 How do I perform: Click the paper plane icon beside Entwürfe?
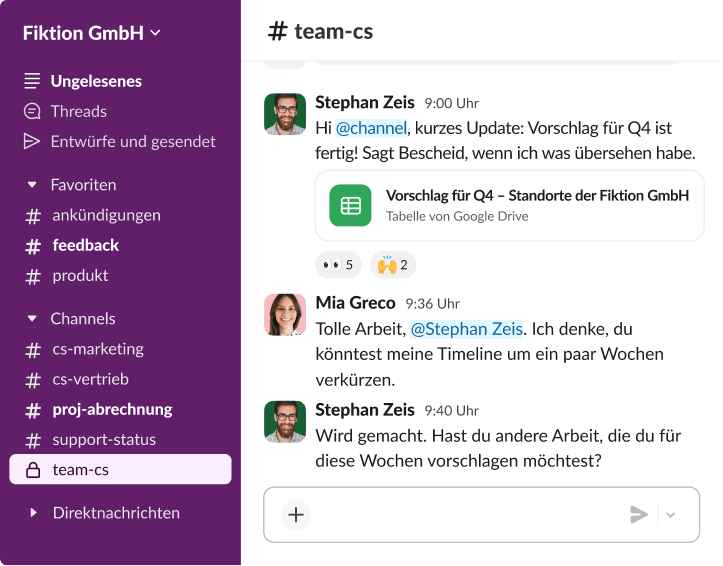tap(32, 142)
